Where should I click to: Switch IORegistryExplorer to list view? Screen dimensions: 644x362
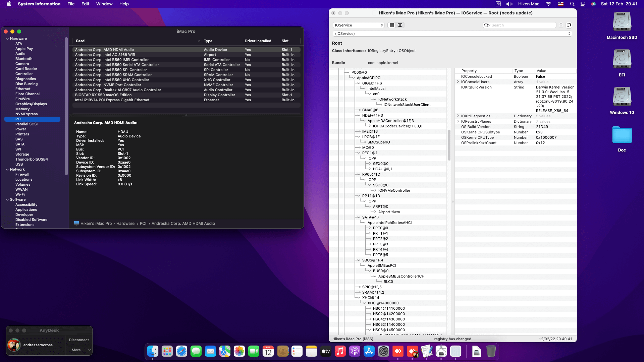(392, 25)
